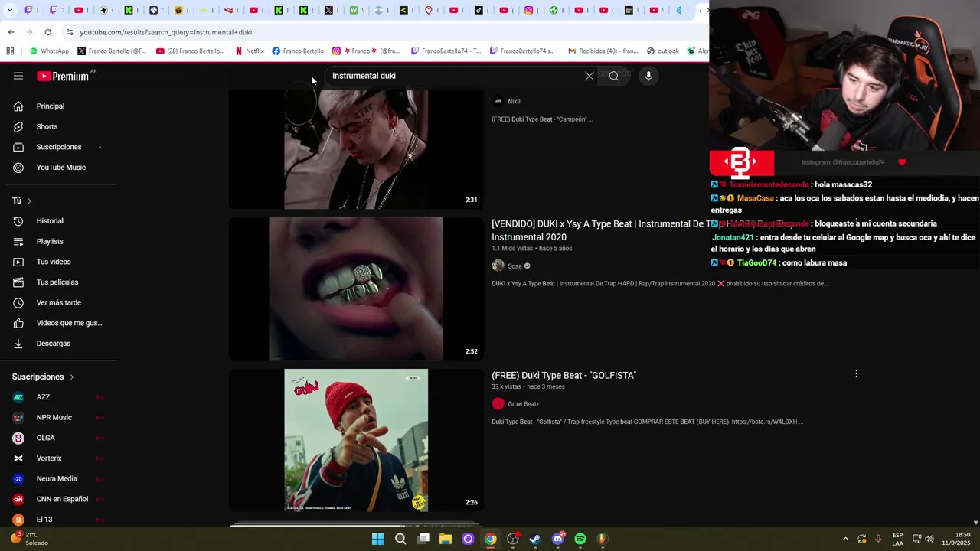
Task: Open three-dot menu for GOLFISTA video
Action: [856, 373]
